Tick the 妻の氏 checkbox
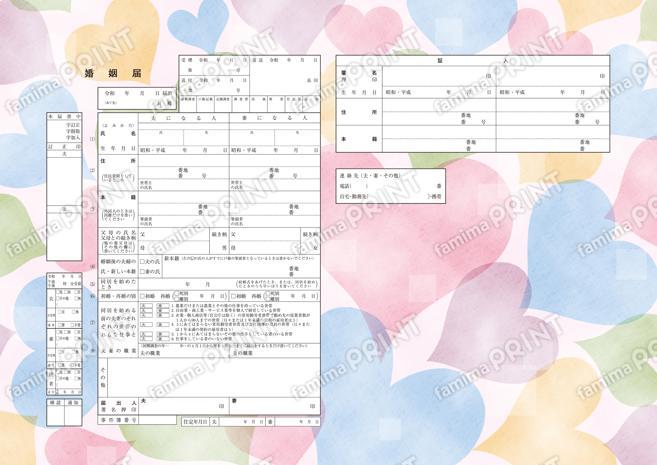The width and height of the screenshot is (657, 465). coord(142,272)
